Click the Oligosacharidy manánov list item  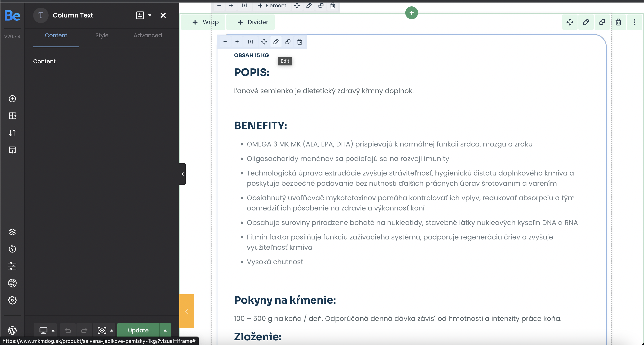pyautogui.click(x=348, y=159)
